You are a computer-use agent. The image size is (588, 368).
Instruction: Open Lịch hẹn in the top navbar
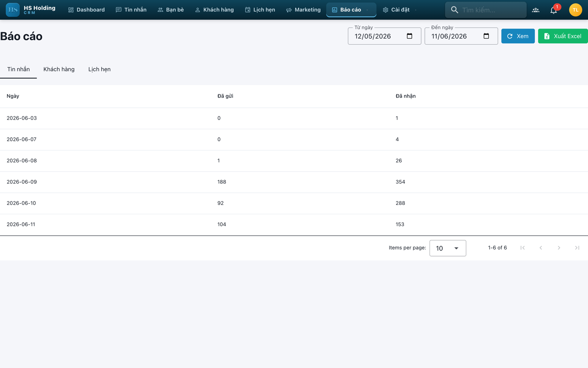click(x=260, y=10)
